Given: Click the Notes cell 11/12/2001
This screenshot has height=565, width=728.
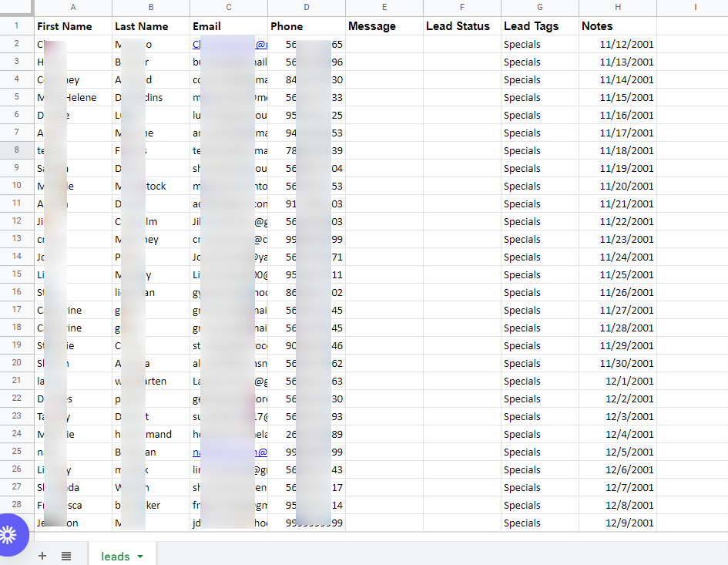Looking at the screenshot, I should click(x=618, y=44).
